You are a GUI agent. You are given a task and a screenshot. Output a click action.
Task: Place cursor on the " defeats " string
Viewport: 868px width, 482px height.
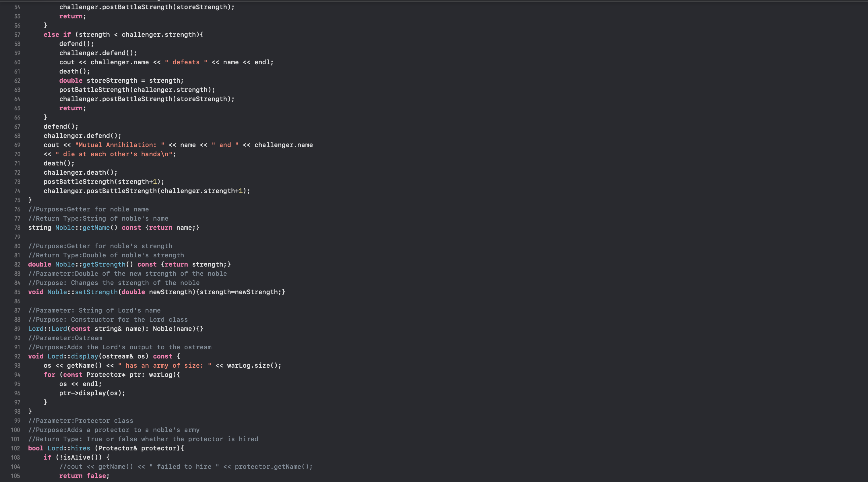[x=186, y=62]
